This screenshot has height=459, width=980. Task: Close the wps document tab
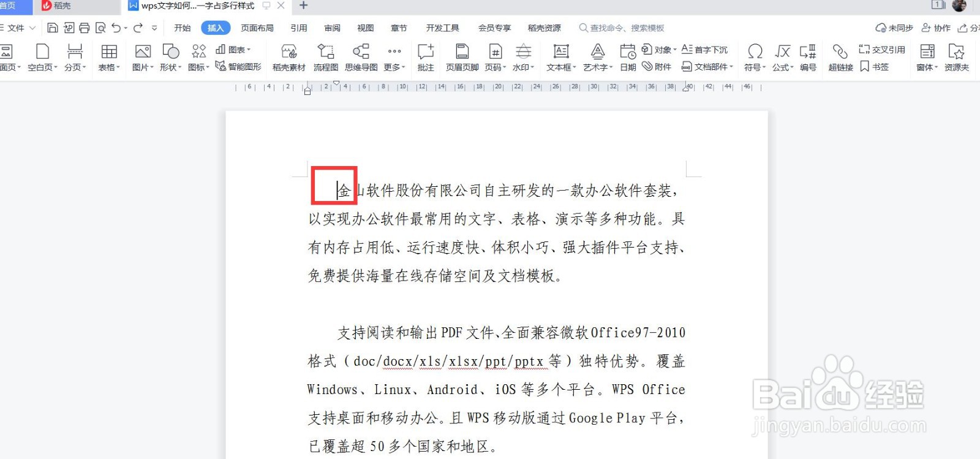[281, 6]
